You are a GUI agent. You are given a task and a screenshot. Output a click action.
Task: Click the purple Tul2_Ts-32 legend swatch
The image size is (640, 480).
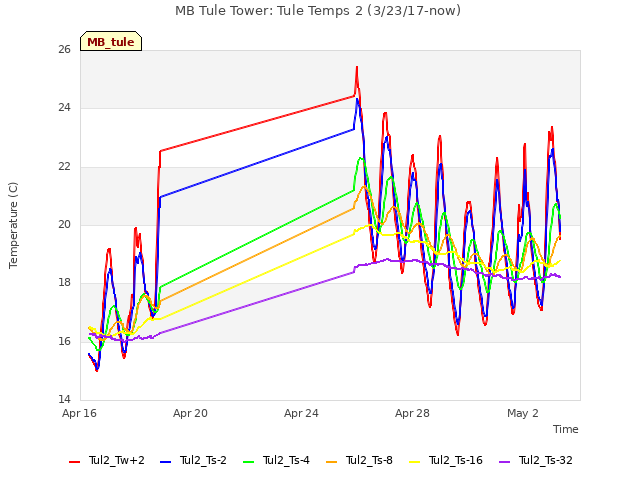pos(504,462)
